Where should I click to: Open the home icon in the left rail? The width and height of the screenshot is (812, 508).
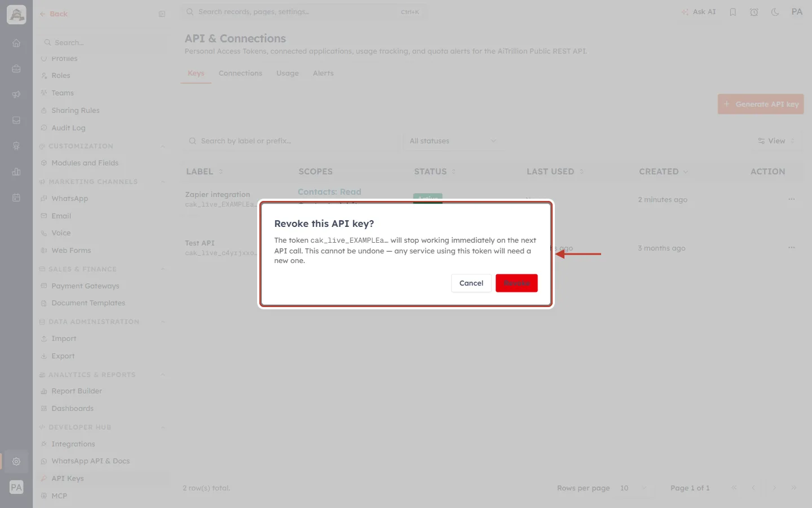coord(16,43)
